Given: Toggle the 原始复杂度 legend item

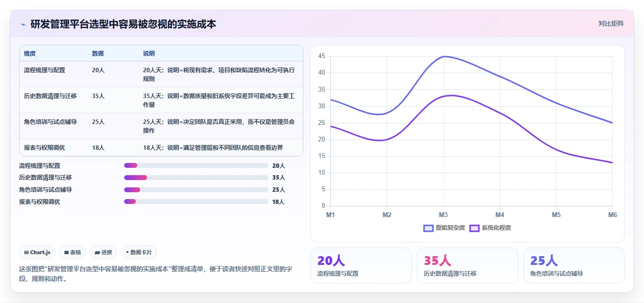Looking at the screenshot, I should point(444,228).
